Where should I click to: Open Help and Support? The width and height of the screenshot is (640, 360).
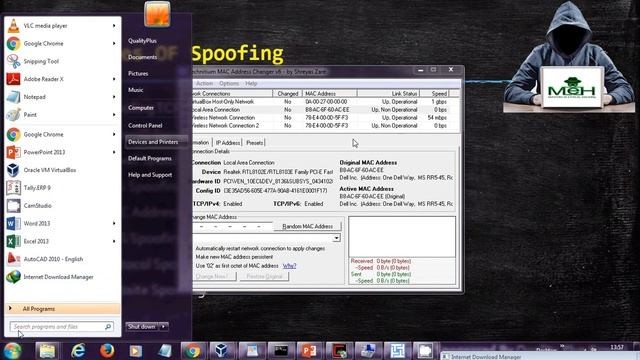coord(150,175)
